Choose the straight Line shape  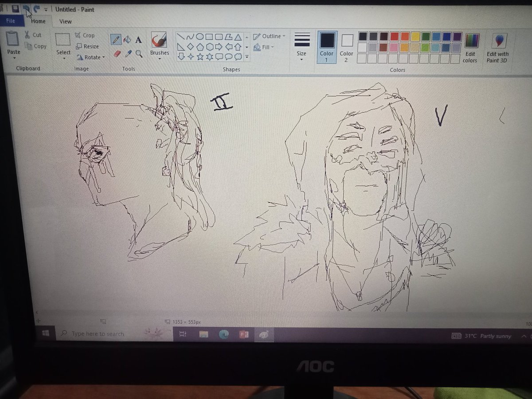(181, 37)
